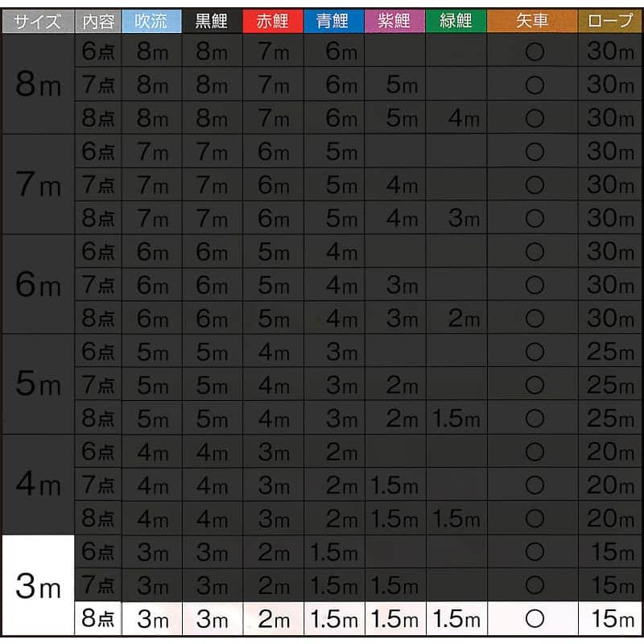Click ロープ 25m in the 5m-size 6点 row

(610, 351)
